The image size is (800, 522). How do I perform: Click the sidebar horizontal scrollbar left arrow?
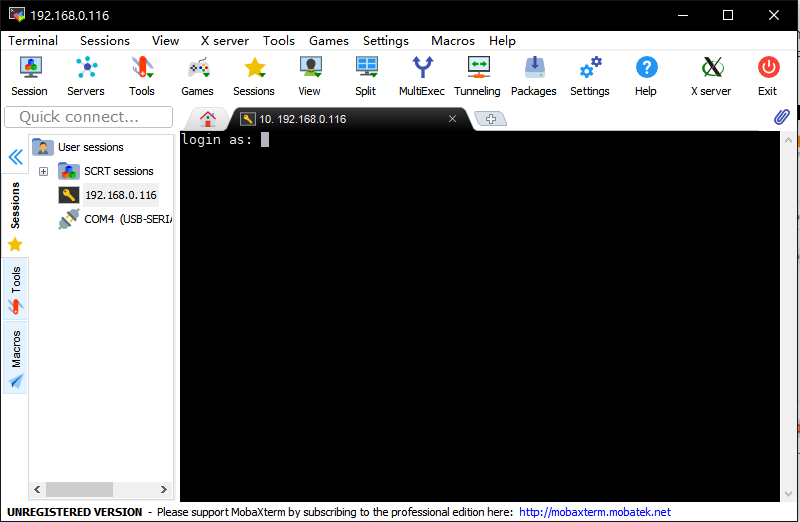(37, 489)
